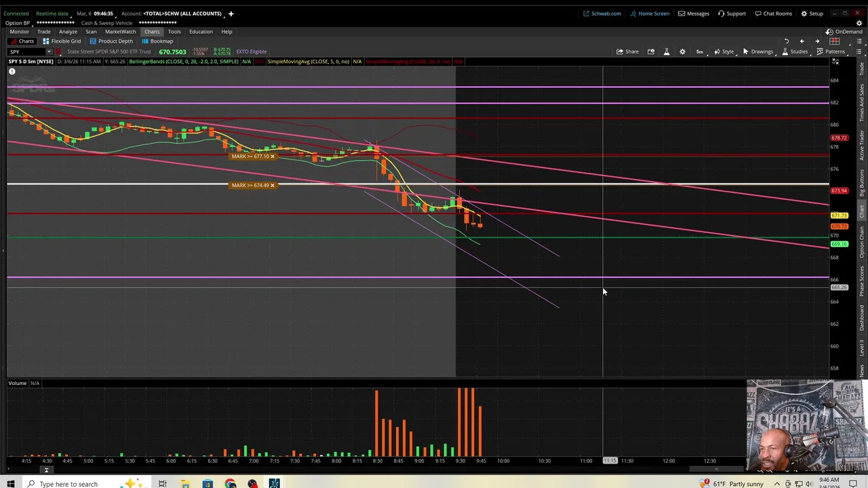Click the SimpleMovingAvg (CLOSE, 5, 0, no) label
This screenshot has height=488, width=868.
pos(308,62)
